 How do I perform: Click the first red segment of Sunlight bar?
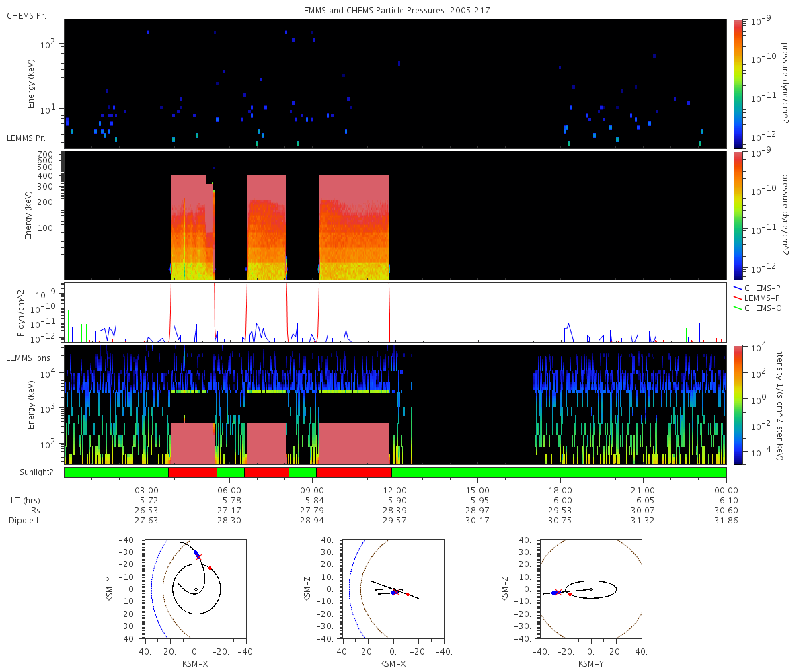click(192, 472)
